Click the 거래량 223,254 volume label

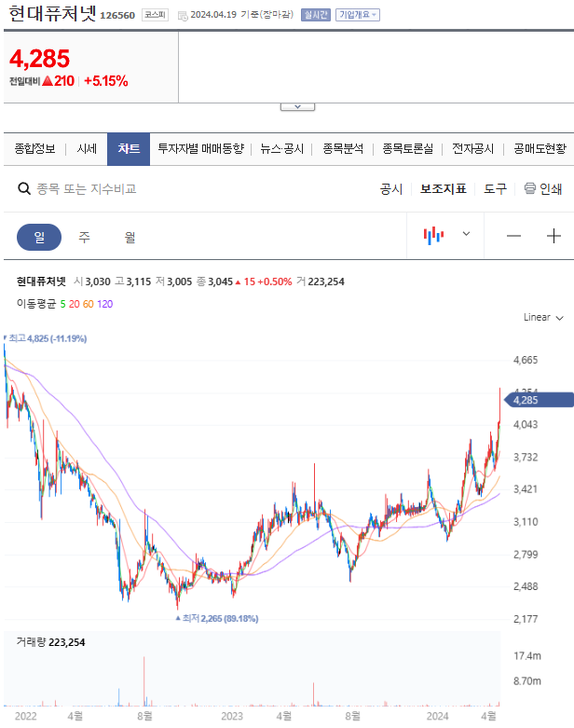click(50, 642)
